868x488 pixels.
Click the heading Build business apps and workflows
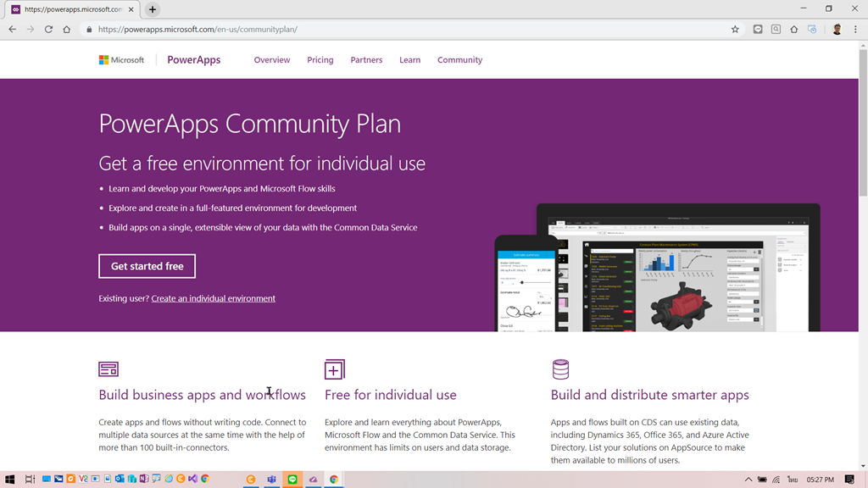coord(202,395)
